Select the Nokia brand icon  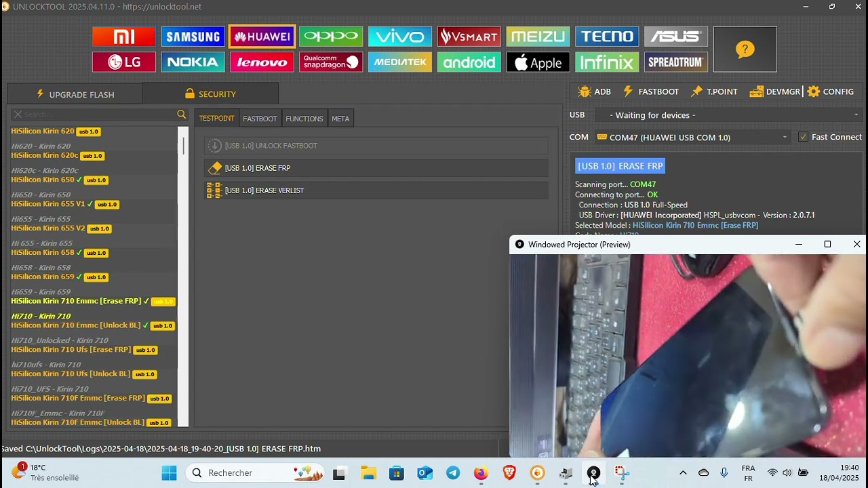[193, 62]
